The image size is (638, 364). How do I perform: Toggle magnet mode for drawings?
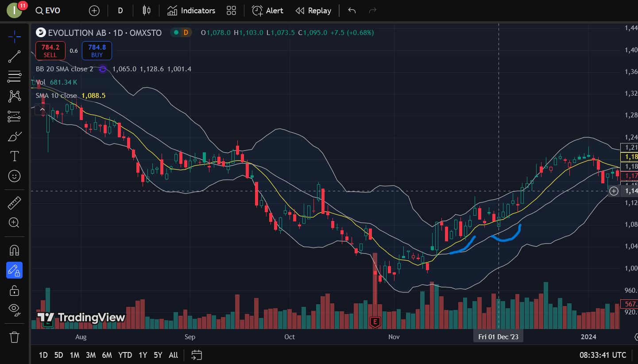(x=14, y=250)
